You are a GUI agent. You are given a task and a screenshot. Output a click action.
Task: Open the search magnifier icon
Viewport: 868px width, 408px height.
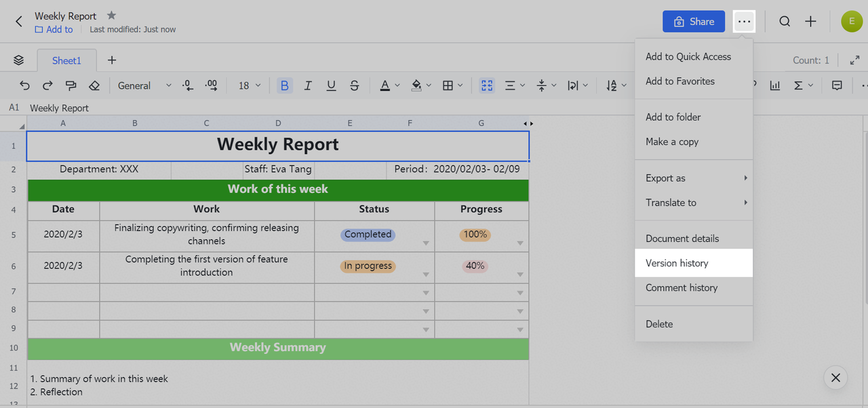(x=785, y=22)
